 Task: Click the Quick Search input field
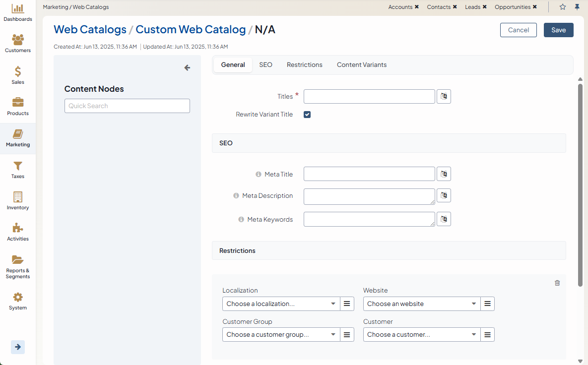click(x=127, y=106)
